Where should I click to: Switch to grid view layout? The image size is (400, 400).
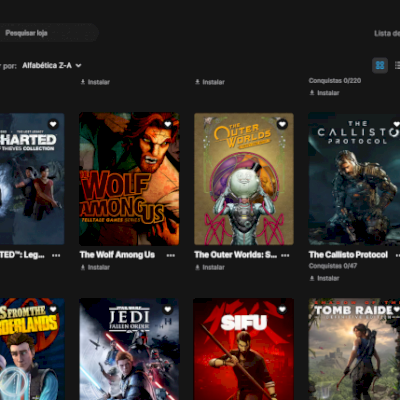tap(380, 65)
